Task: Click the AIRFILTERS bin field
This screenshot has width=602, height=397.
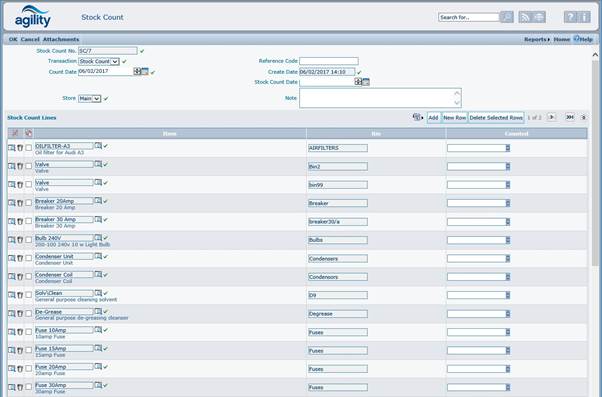Action: click(338, 148)
